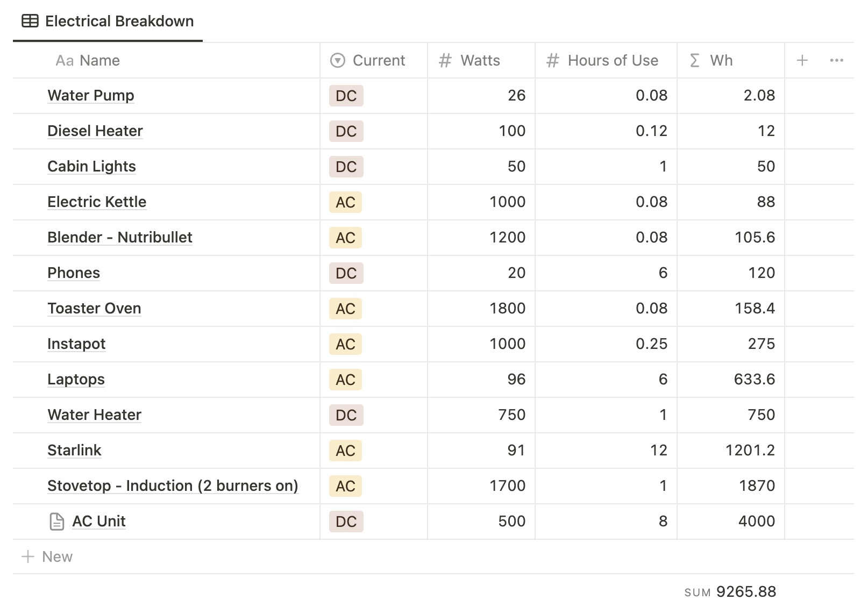868x614 pixels.
Task: Open the Starlink page link
Action: coord(74,450)
